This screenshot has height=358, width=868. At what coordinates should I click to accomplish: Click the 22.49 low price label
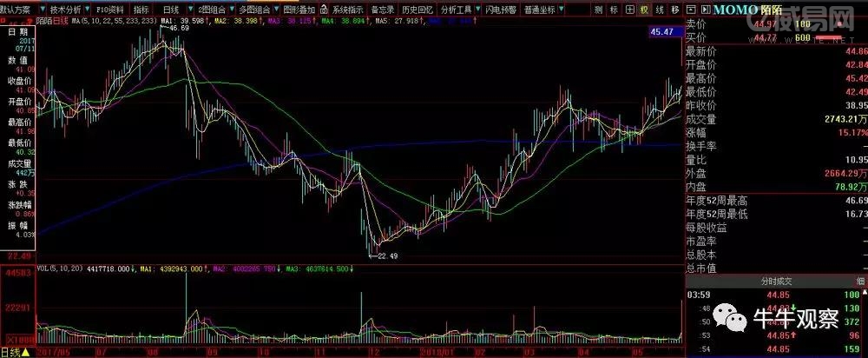387,256
